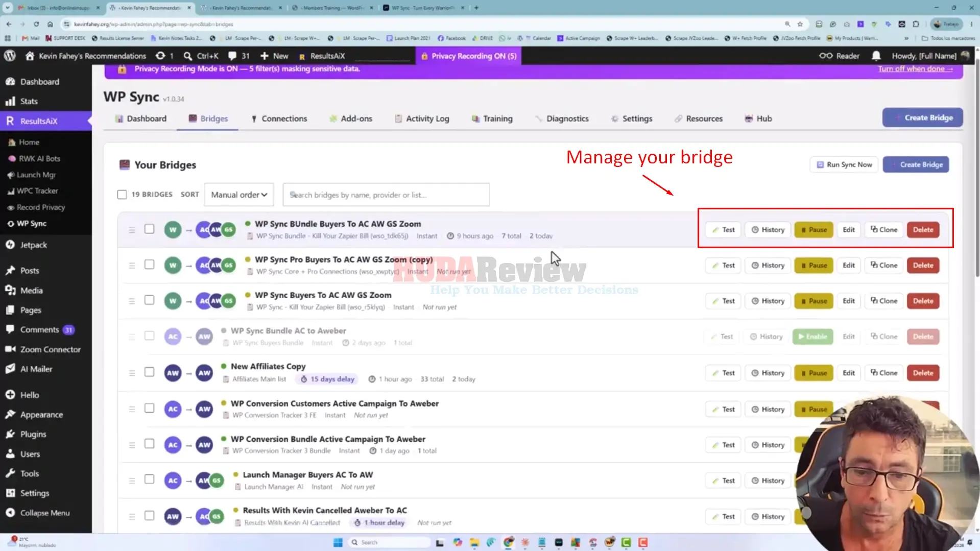Click Turn off when done link

(x=915, y=69)
